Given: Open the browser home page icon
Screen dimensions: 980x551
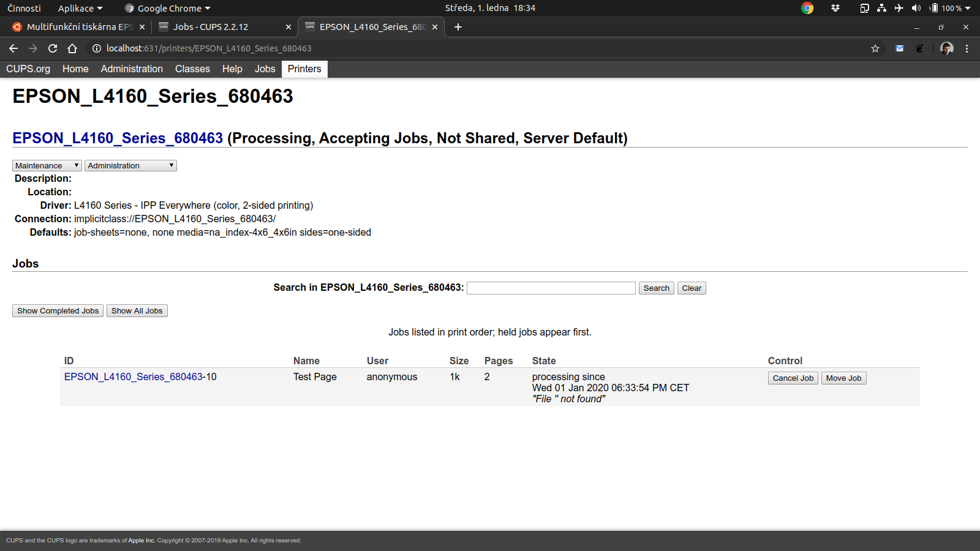Looking at the screenshot, I should coord(72,48).
